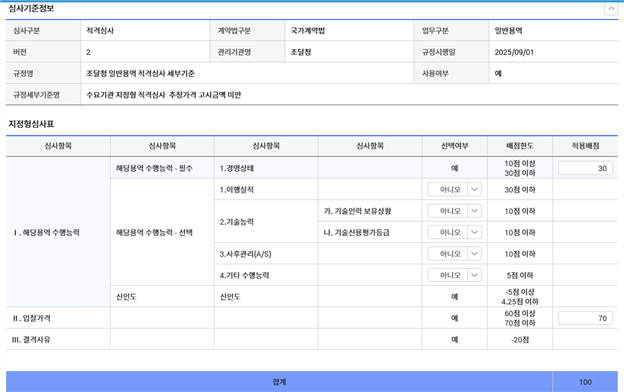Click the total value 100

point(585,382)
